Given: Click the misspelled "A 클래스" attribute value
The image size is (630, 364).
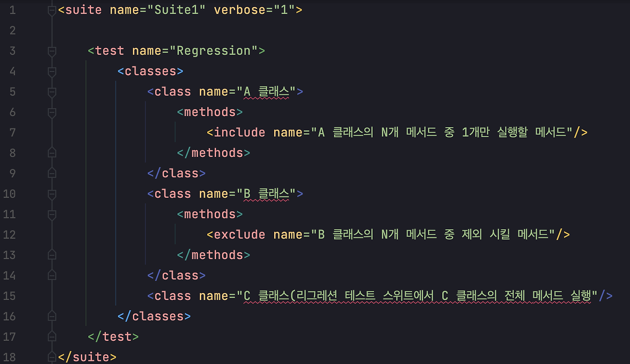Looking at the screenshot, I should [269, 91].
